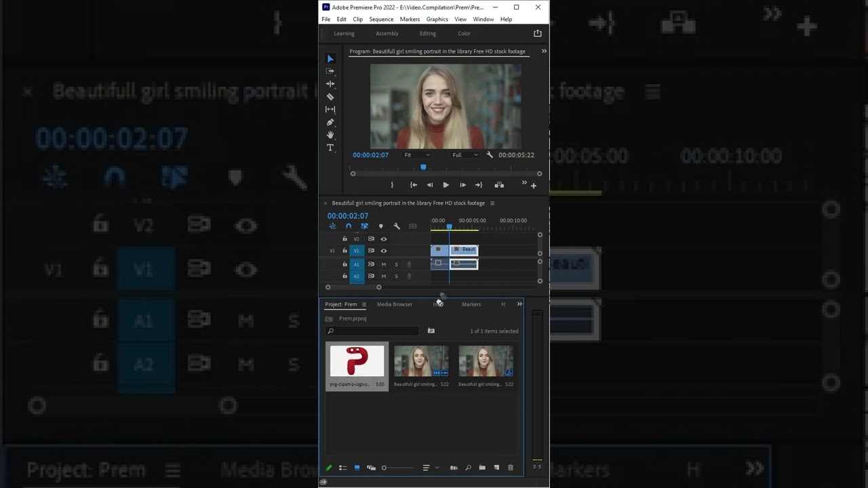Toggle Insert and overwrite sequences as nests
868x488 pixels.
[332, 226]
